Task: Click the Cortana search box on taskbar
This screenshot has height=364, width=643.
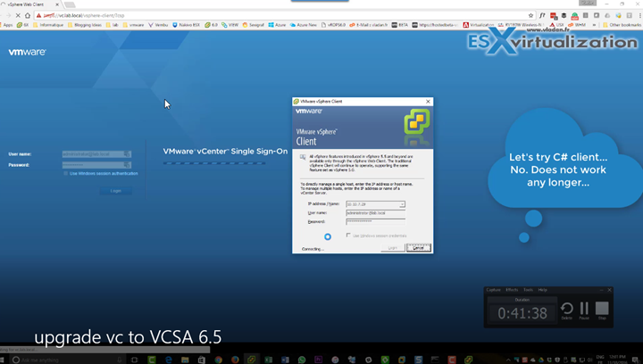Action: 68,360
